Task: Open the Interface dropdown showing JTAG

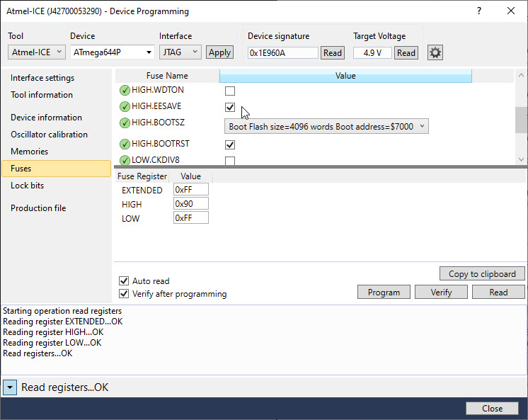Action: pyautogui.click(x=180, y=52)
